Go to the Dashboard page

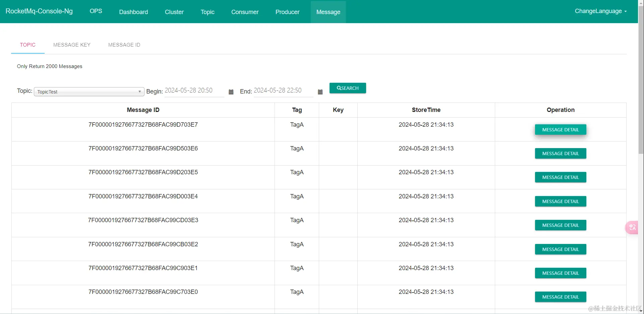pos(133,12)
